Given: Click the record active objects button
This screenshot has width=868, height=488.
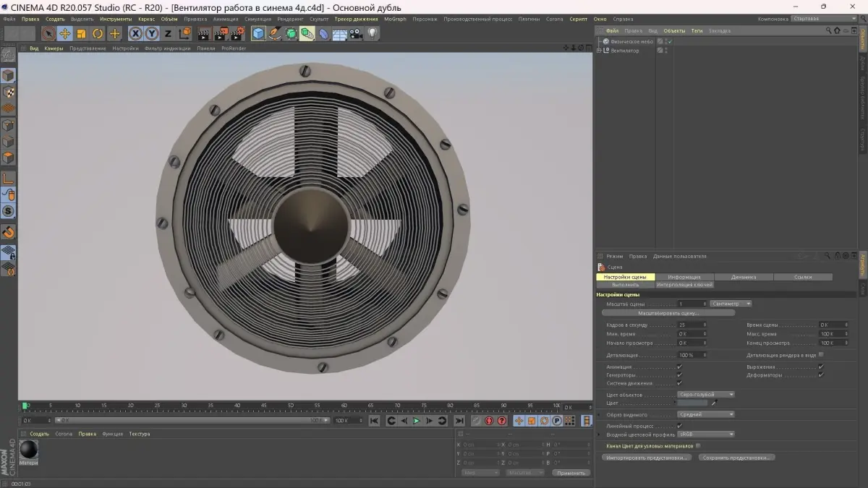Looking at the screenshot, I should click(477, 421).
